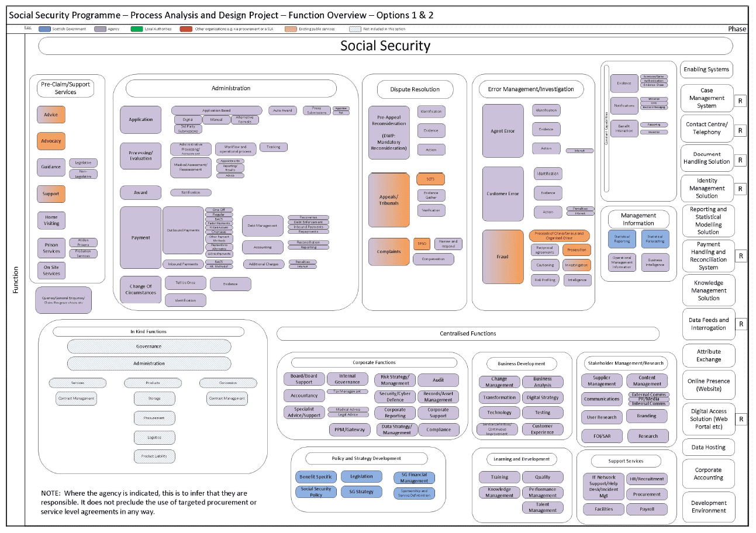Click the Legislation box

[x=361, y=477]
